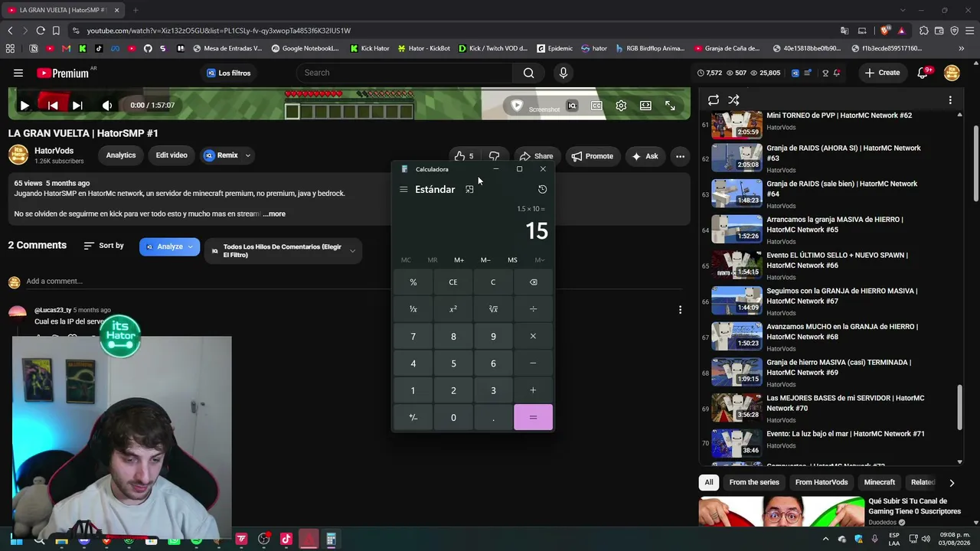Open options menu for Lucas23_ty's comment
Viewport: 980px width, 551px height.
pos(680,310)
